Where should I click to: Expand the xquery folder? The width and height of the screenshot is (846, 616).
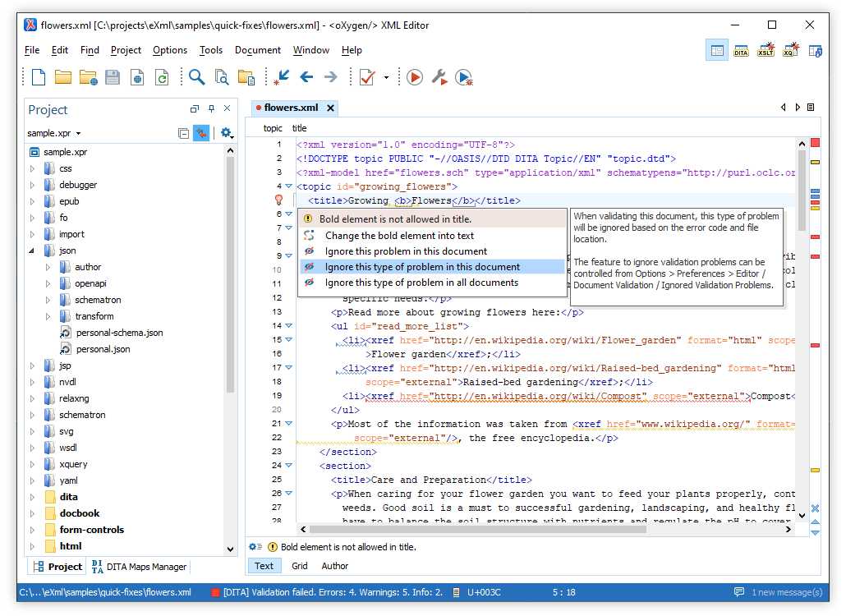pyautogui.click(x=32, y=464)
